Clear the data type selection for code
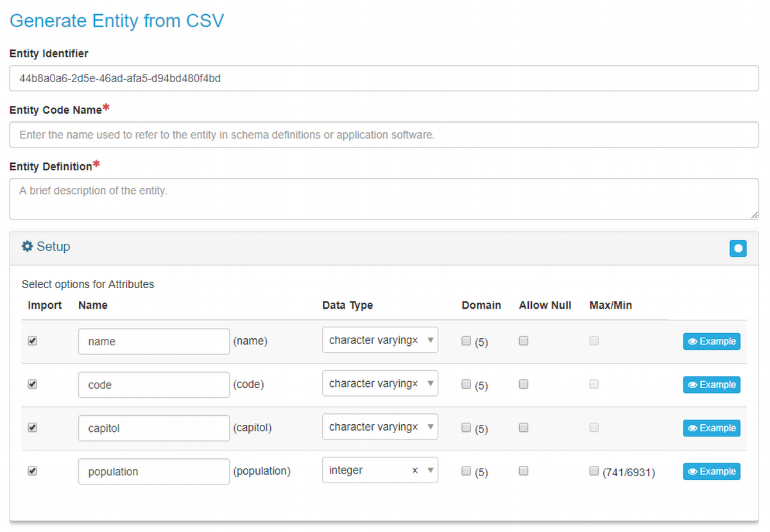This screenshot has height=532, width=770. [415, 384]
